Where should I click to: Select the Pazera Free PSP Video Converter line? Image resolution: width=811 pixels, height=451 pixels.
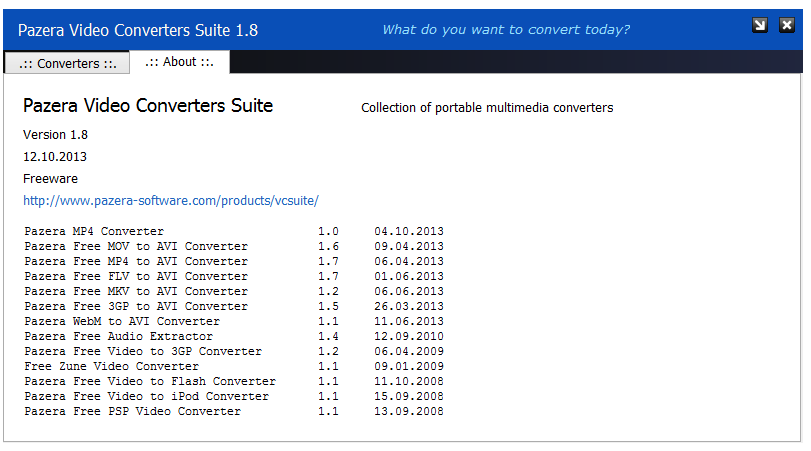132,412
